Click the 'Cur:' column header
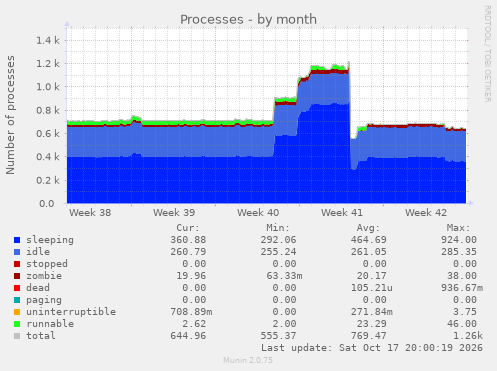Viewport: 497px width, 371px height. (x=188, y=228)
